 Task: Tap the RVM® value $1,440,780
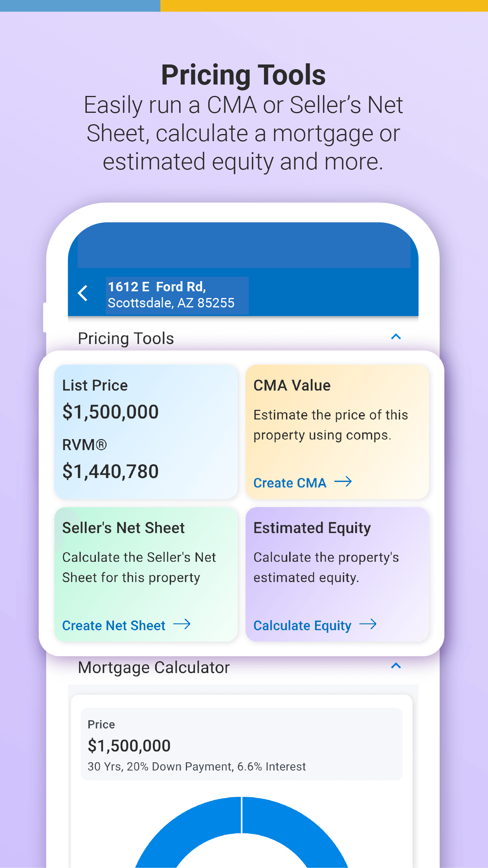110,471
